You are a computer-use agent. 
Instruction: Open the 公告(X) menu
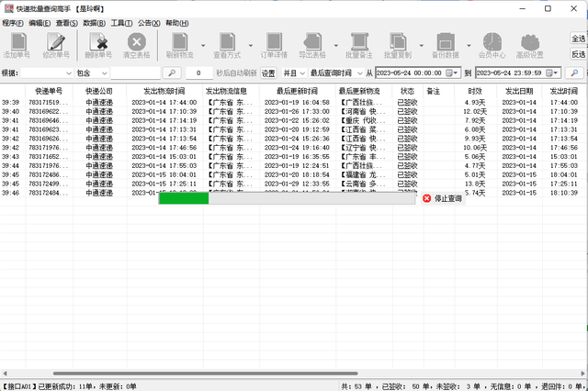coord(149,23)
